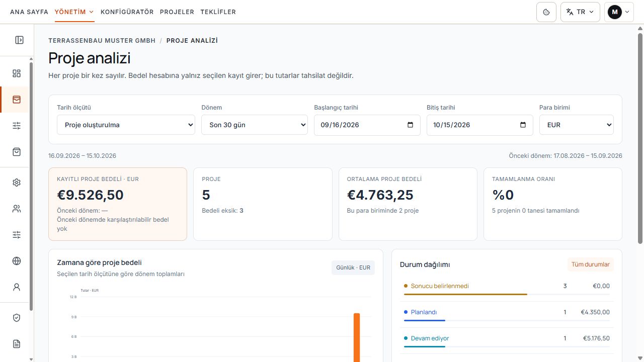Screen dimensions: 644x362
Task: Open Konfigüratör in the top navigation
Action: 127,12
